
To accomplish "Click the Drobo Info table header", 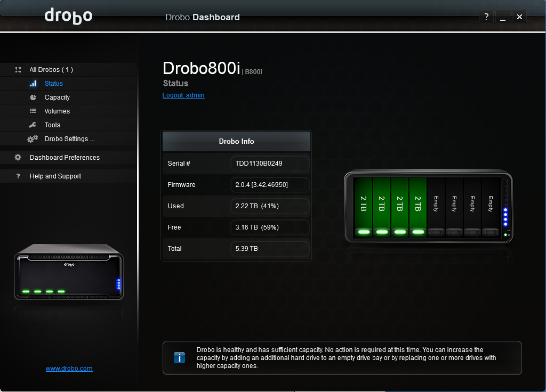I will (236, 142).
